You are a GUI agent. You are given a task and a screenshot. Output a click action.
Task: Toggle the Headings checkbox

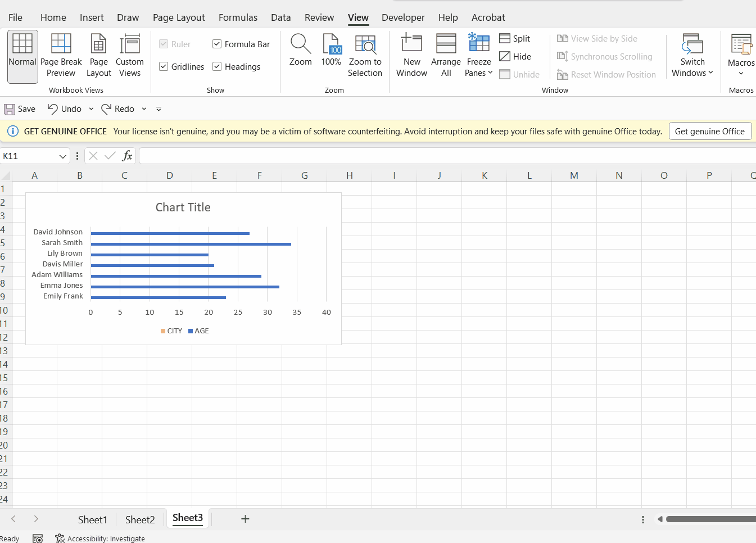click(x=216, y=66)
